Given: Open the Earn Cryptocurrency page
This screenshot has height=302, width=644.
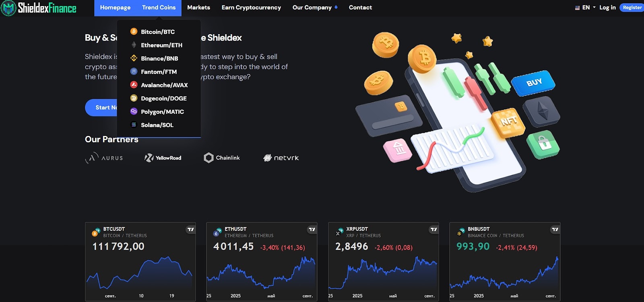Looking at the screenshot, I should click(x=251, y=8).
